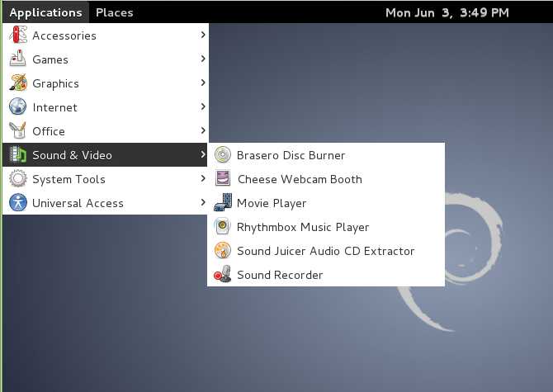Close the Applications menu from top bar
553x392 pixels.
[45, 12]
